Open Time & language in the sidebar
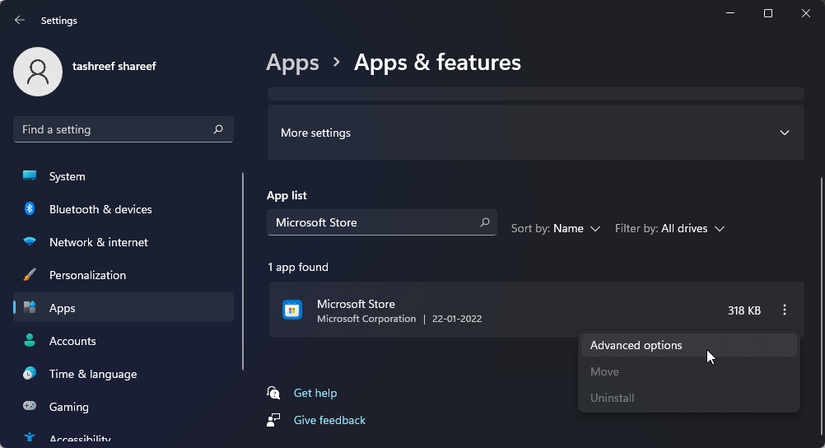The width and height of the screenshot is (825, 448). [123, 374]
